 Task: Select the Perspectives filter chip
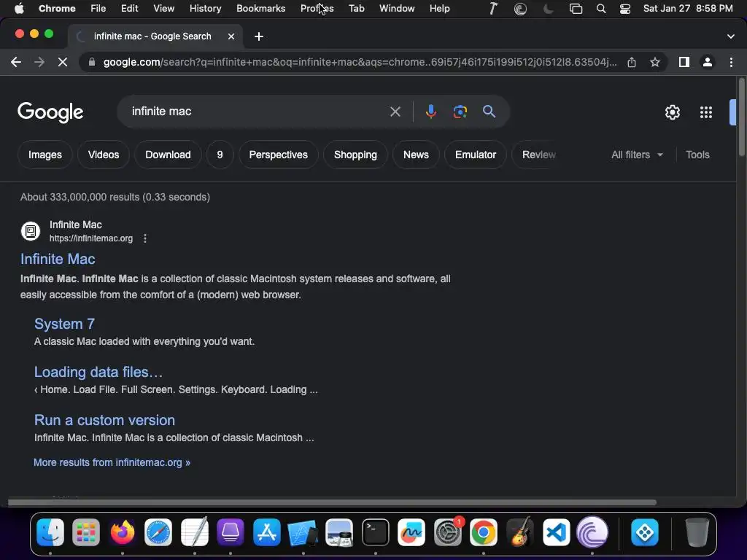coord(278,155)
